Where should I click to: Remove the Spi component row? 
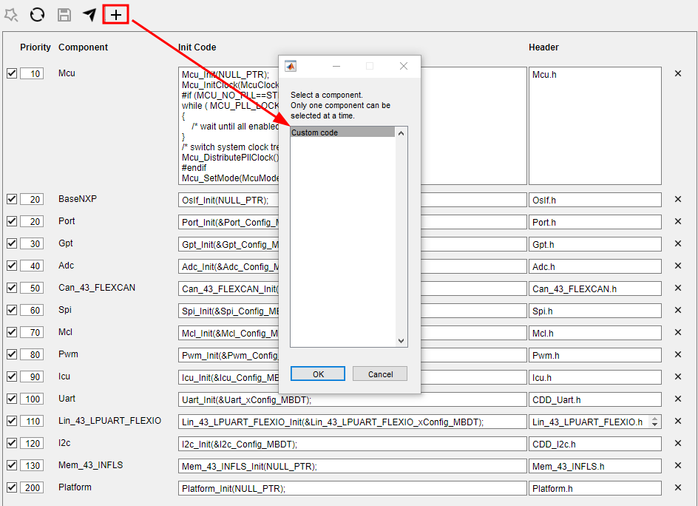(x=678, y=310)
